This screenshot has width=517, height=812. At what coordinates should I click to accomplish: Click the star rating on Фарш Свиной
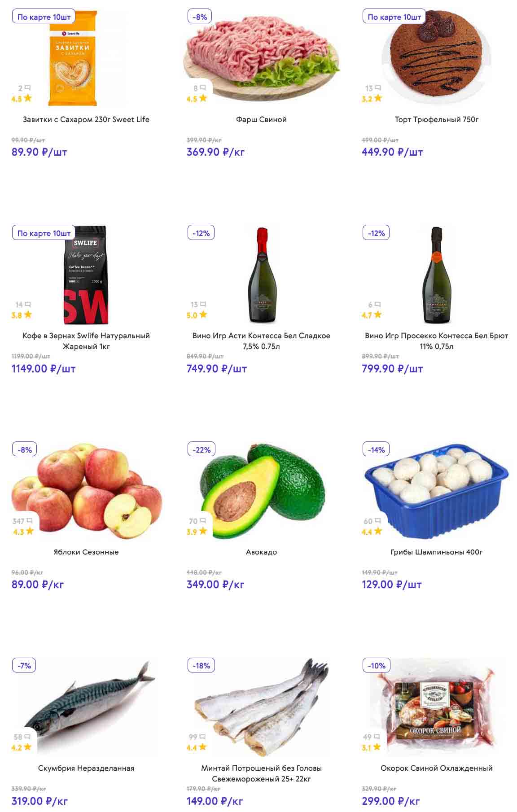pyautogui.click(x=203, y=98)
